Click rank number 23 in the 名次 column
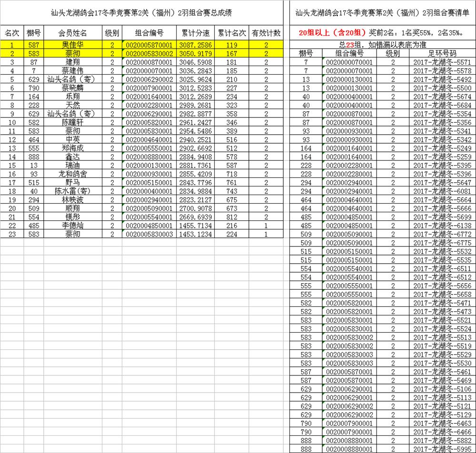476x453 pixels. [12, 234]
